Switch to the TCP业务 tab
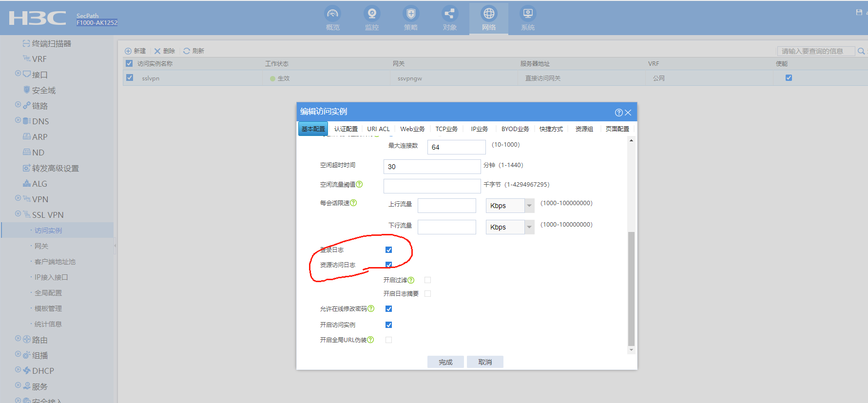This screenshot has width=868, height=403. coord(447,129)
